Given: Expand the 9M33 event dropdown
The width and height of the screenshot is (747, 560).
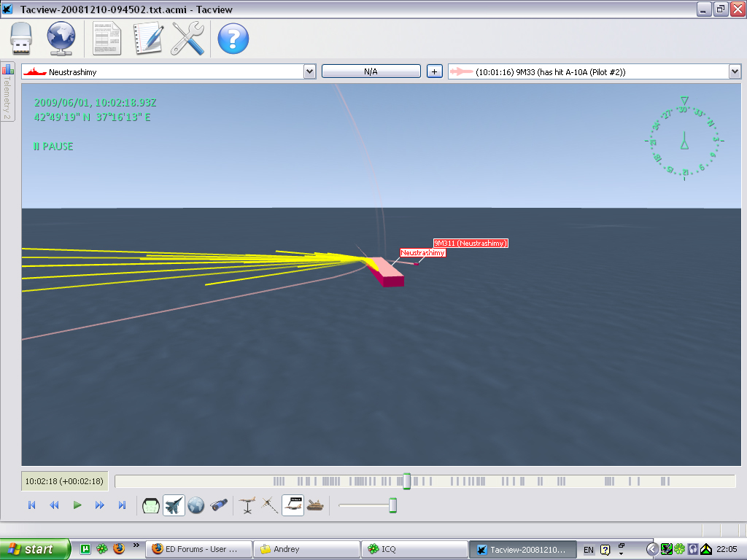Looking at the screenshot, I should (735, 72).
